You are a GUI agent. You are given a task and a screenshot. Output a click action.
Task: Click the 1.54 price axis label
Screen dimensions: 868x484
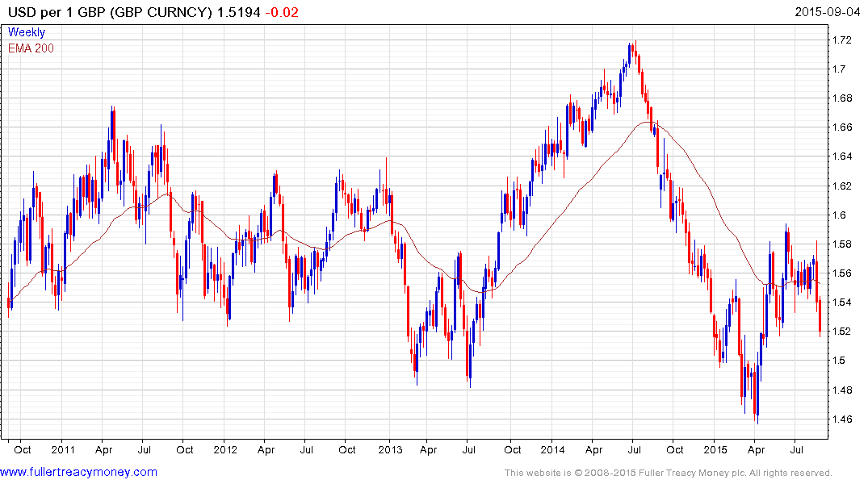[x=842, y=302]
